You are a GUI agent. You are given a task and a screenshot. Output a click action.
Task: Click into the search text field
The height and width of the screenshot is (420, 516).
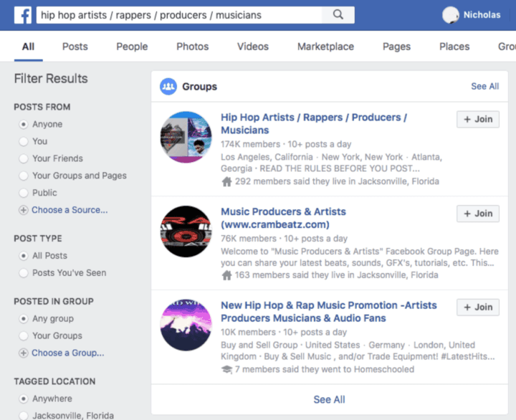click(179, 14)
